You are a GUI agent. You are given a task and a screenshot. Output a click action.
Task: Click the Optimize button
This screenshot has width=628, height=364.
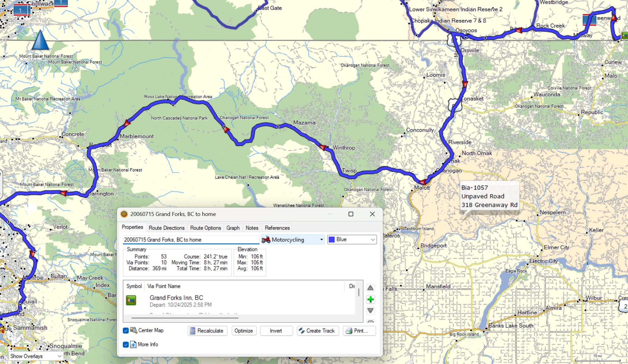244,331
